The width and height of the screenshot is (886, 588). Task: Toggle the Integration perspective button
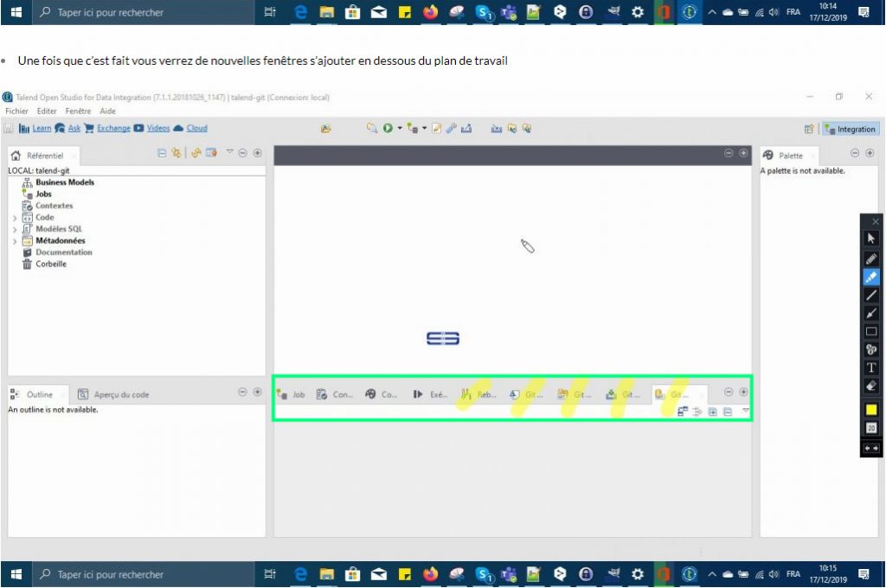(x=851, y=129)
